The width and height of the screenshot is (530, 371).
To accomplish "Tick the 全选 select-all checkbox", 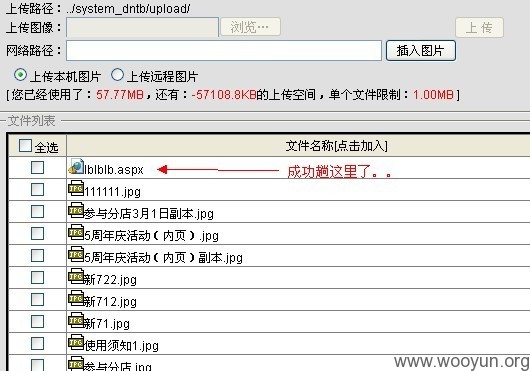I will (x=25, y=146).
